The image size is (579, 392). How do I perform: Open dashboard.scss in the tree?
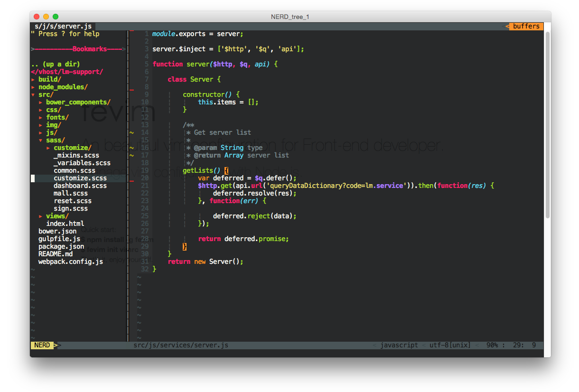tap(80, 186)
